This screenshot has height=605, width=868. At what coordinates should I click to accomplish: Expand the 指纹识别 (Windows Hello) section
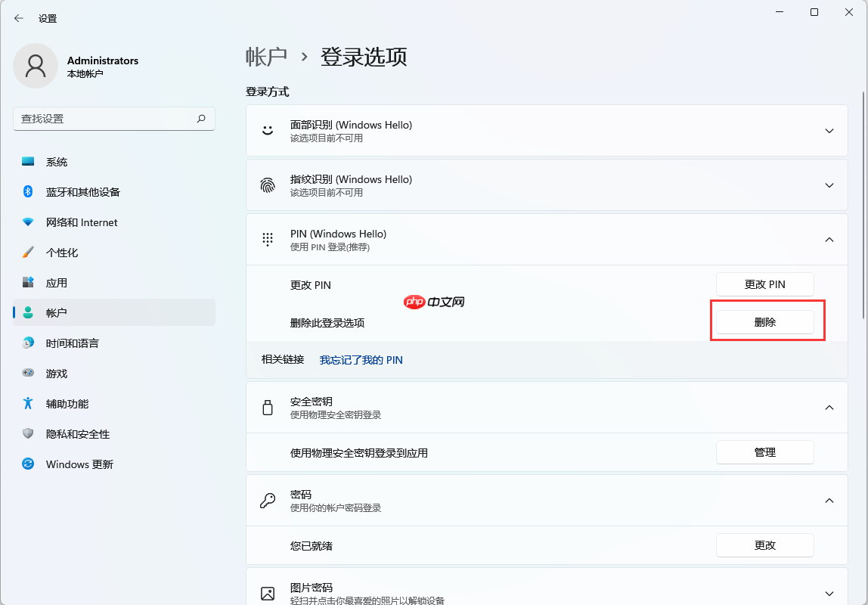click(x=828, y=185)
